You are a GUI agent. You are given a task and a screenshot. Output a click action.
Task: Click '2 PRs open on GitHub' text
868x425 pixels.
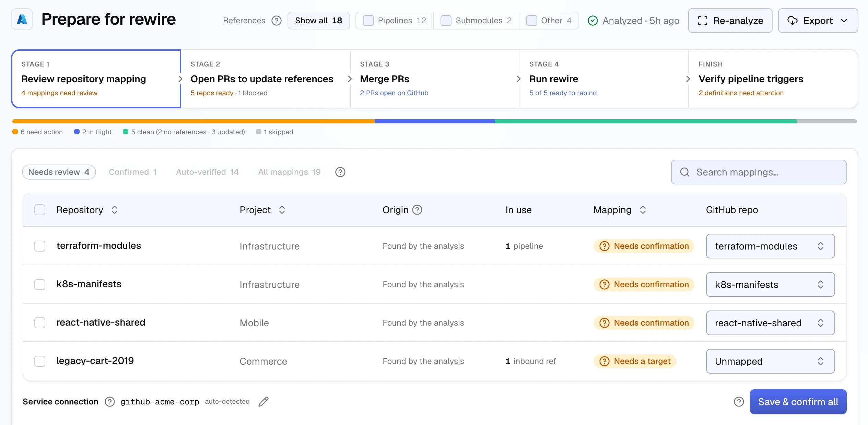pos(394,93)
